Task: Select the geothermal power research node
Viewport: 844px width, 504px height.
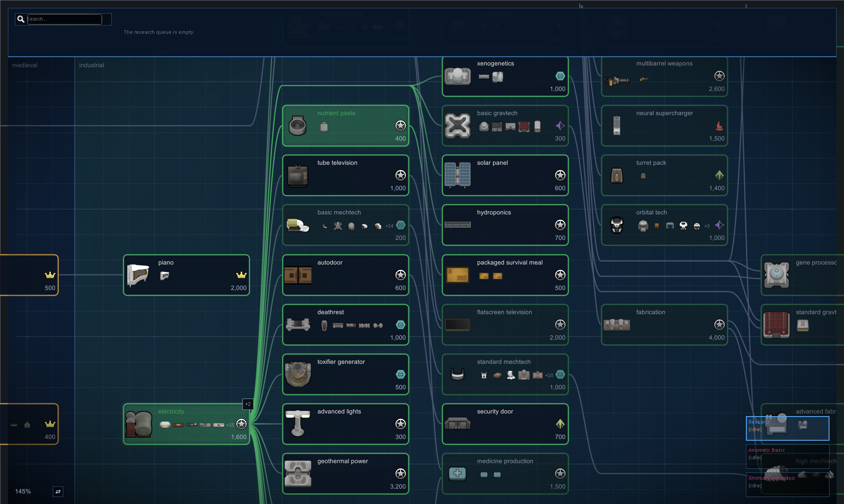Action: (x=346, y=474)
